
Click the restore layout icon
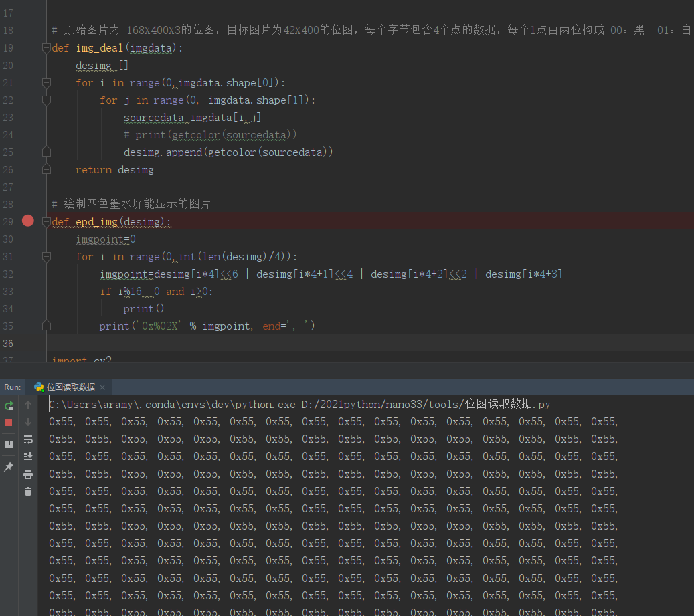click(9, 445)
